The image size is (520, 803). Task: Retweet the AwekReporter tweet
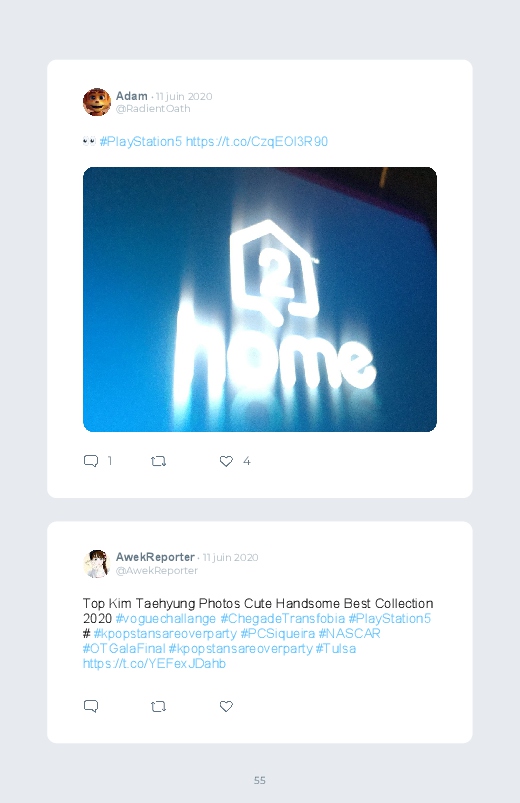[x=158, y=707]
